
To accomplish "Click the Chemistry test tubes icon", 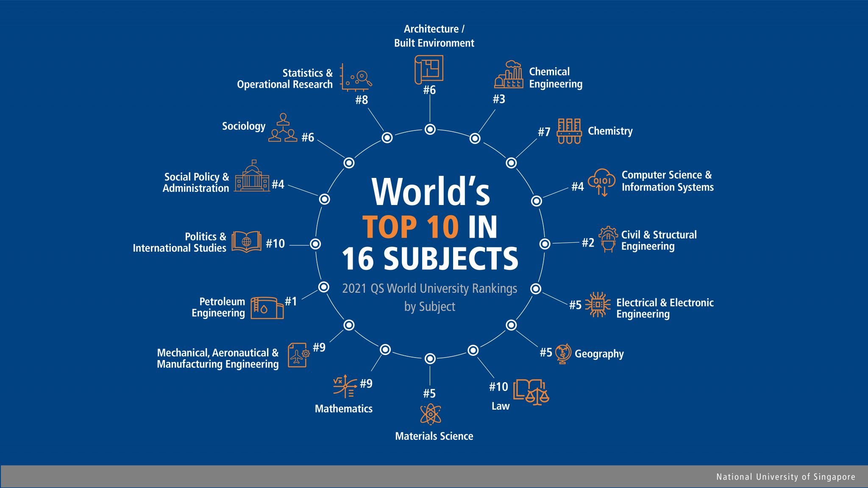I will coord(569,131).
